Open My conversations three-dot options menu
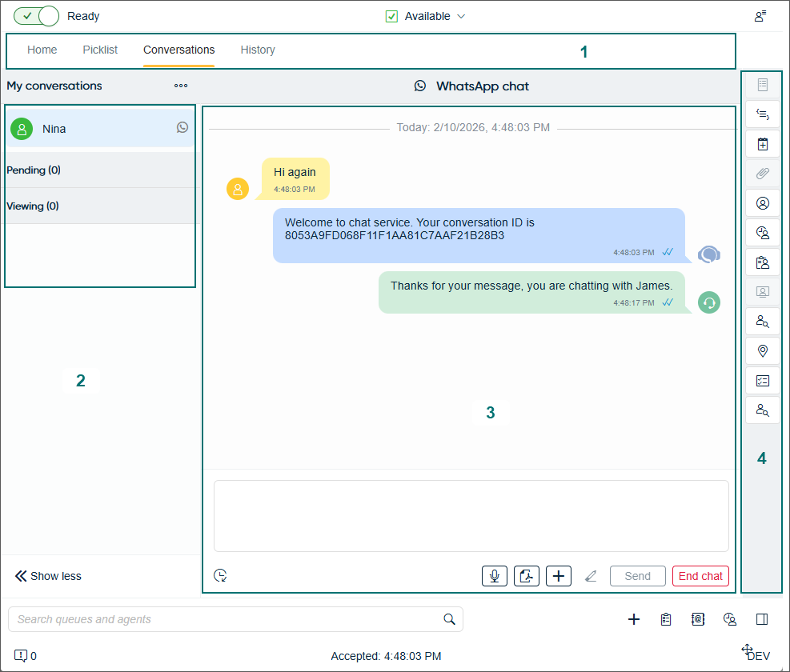The image size is (790, 672). coord(181,86)
